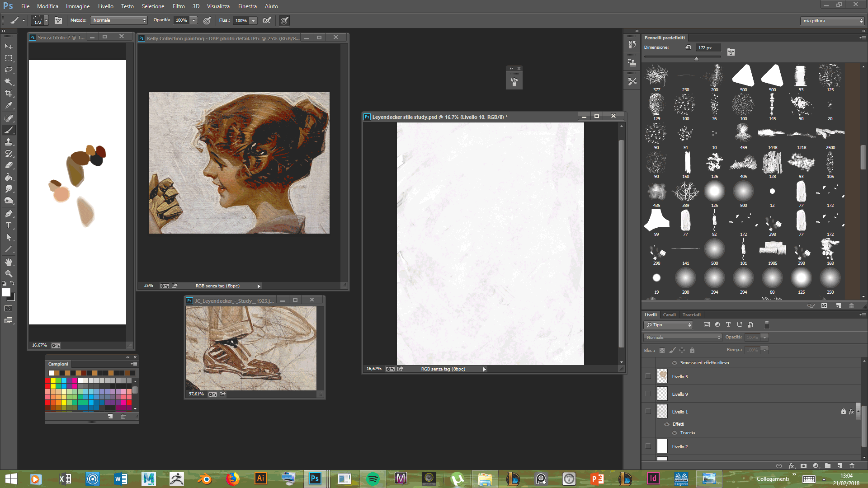Image resolution: width=868 pixels, height=488 pixels.
Task: Toggle visibility of Livello 1
Action: [x=648, y=411]
